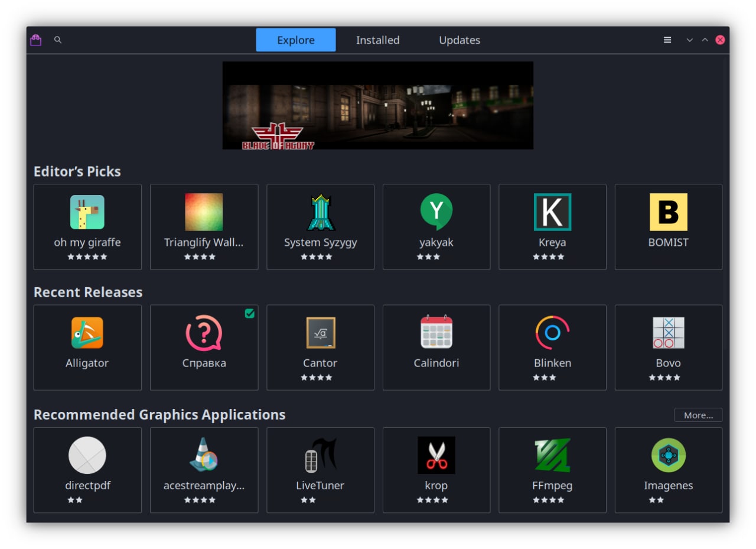Click the "Kreya" app name

click(552, 242)
